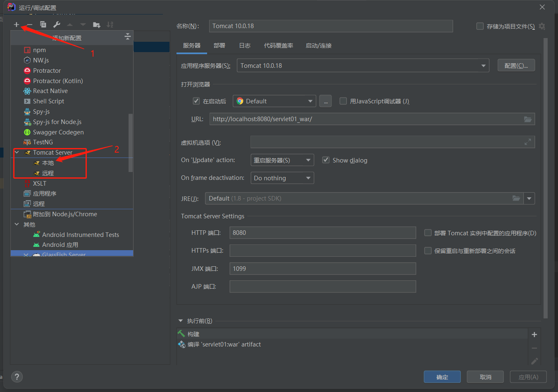This screenshot has width=558, height=392.
Task: Click the folder icon in the URL field
Action: 528,119
